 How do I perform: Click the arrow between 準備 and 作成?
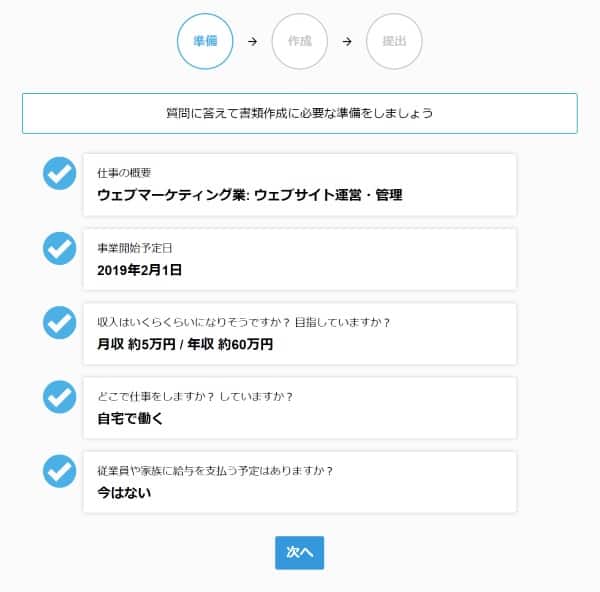252,42
